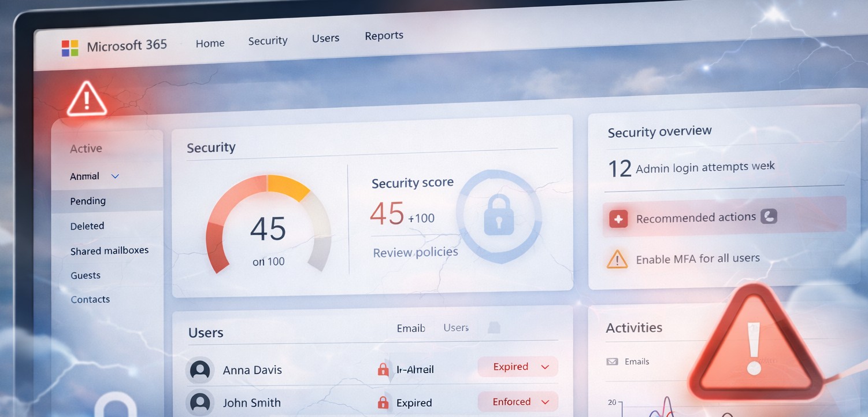Click the red 45 security score value

[x=387, y=213]
